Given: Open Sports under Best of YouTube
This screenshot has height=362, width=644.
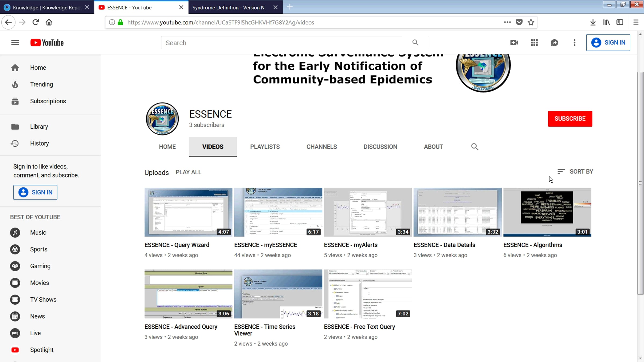Looking at the screenshot, I should tap(50, 249).
